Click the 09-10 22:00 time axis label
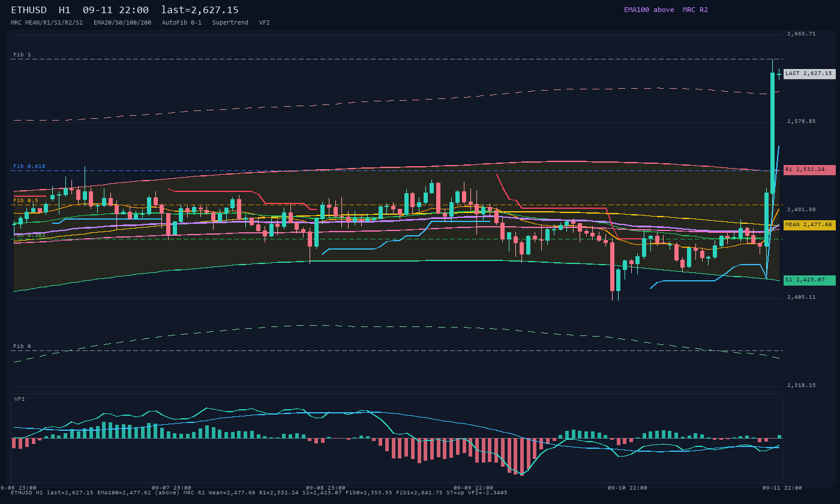Viewport: 840px width, 504px height. click(x=628, y=488)
